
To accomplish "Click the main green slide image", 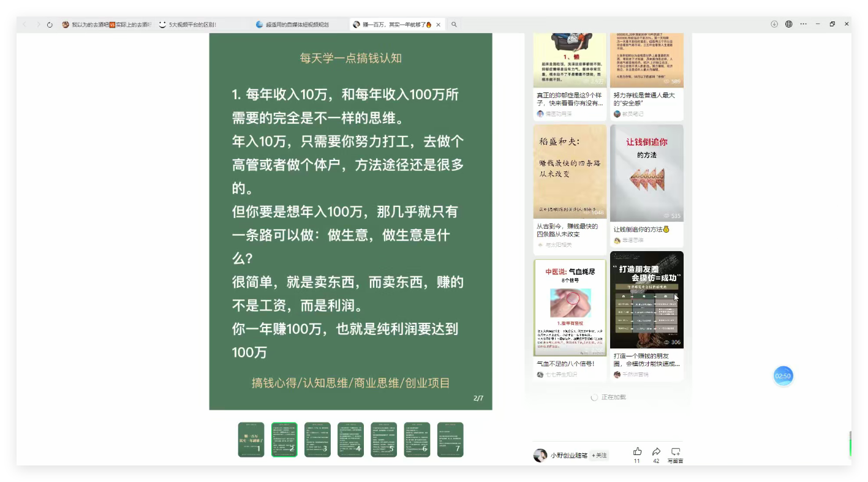I will [x=350, y=221].
